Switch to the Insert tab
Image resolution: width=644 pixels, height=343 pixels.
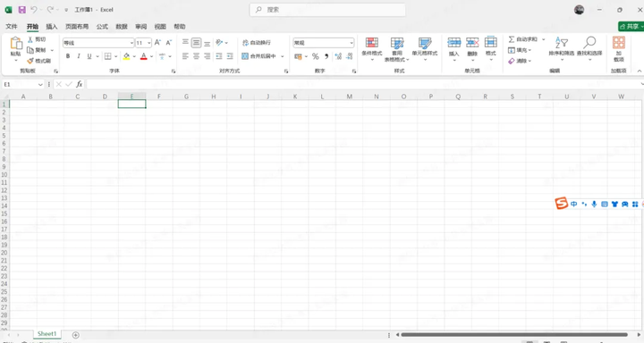point(52,26)
